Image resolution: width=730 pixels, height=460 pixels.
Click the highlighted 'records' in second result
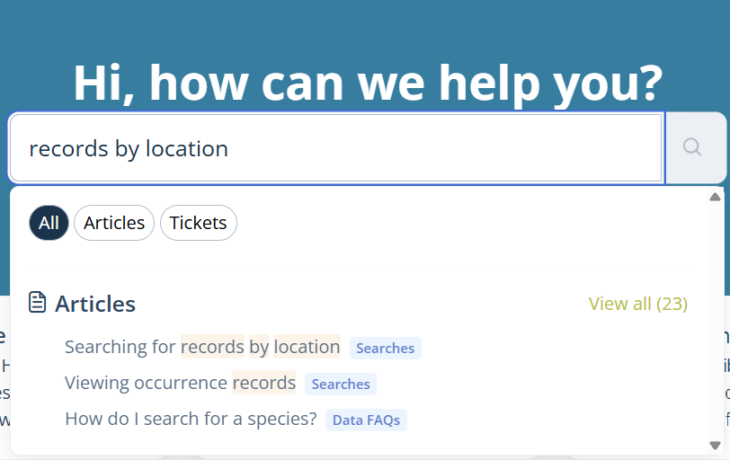[x=264, y=383]
